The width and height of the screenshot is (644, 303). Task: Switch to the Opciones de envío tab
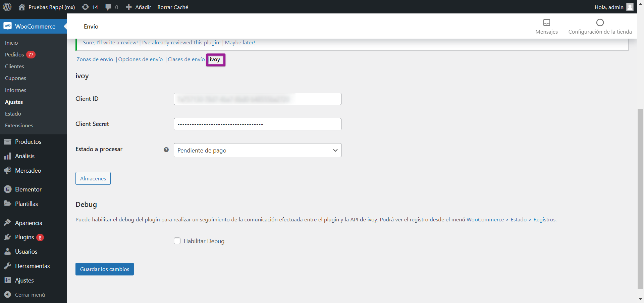(141, 59)
